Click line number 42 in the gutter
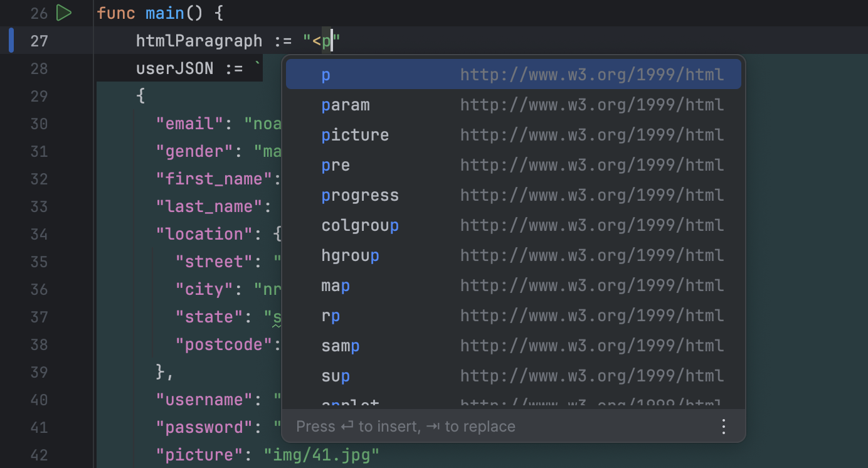 point(39,454)
